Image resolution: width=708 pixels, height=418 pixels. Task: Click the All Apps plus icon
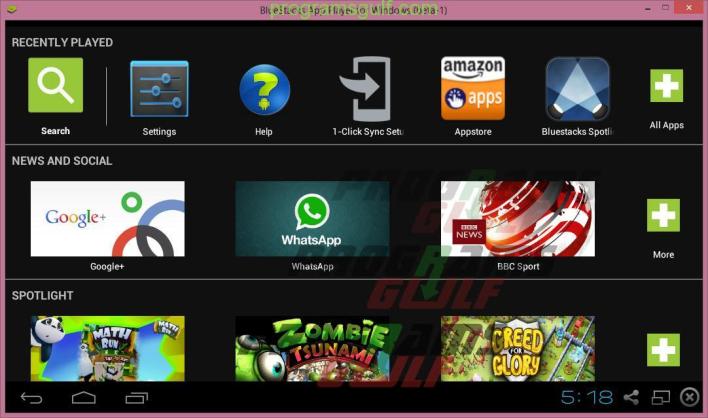tap(666, 86)
